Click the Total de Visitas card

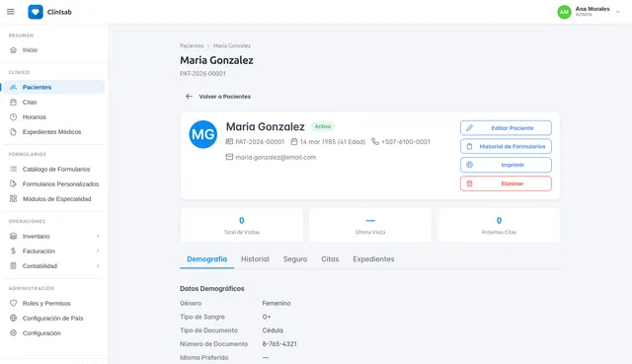[x=241, y=225]
